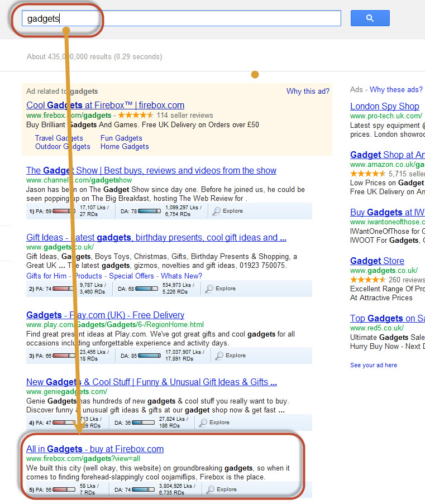Click the About 435,000,000 results text
This screenshot has height=504, width=425.
(x=94, y=57)
